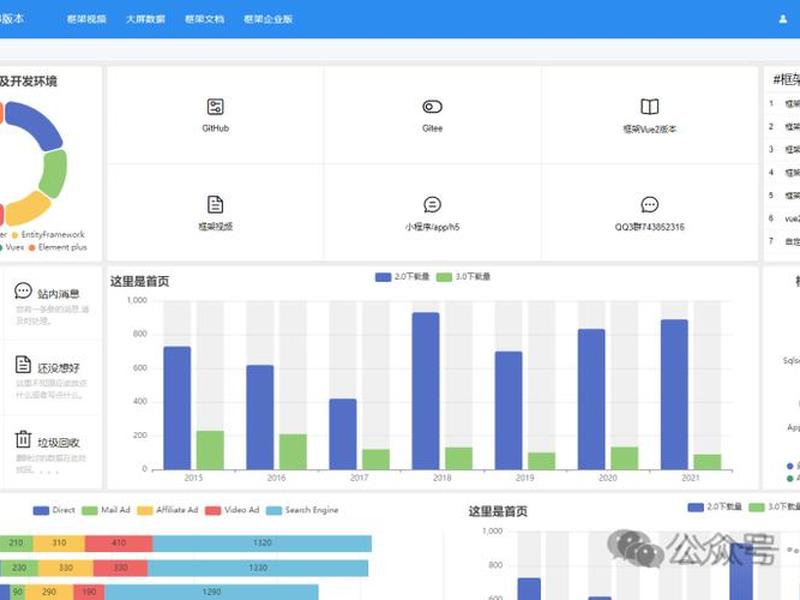This screenshot has width=800, height=600.
Task: Click the yellow bar segment labeled 290
Action: tap(49, 592)
